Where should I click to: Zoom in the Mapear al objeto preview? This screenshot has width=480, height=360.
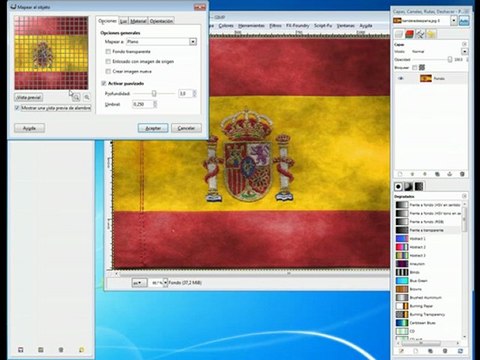(x=87, y=97)
